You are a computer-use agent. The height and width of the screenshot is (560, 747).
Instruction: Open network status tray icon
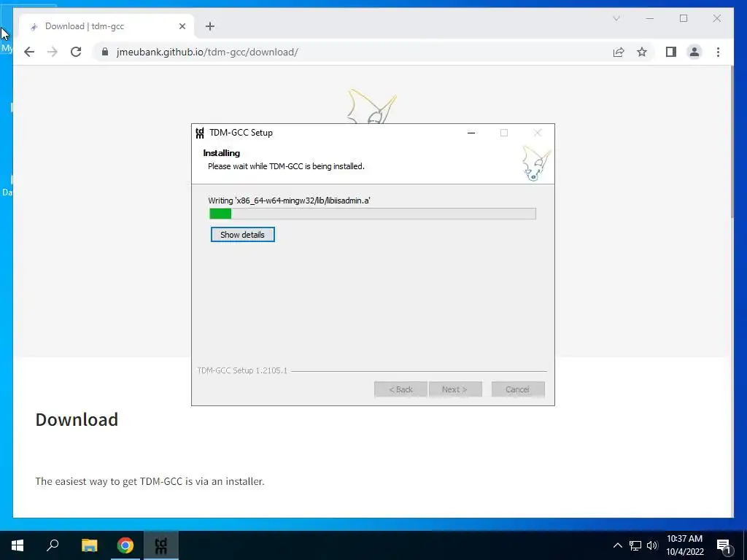(635, 545)
